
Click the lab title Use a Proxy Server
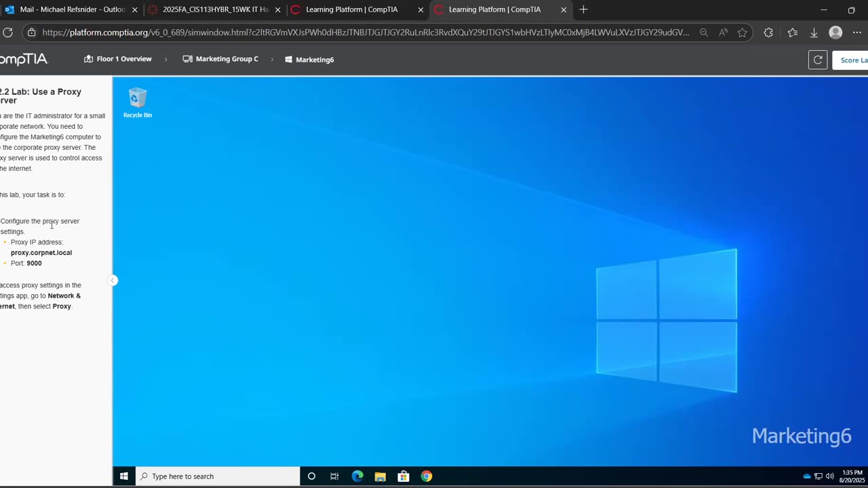[x=41, y=96]
